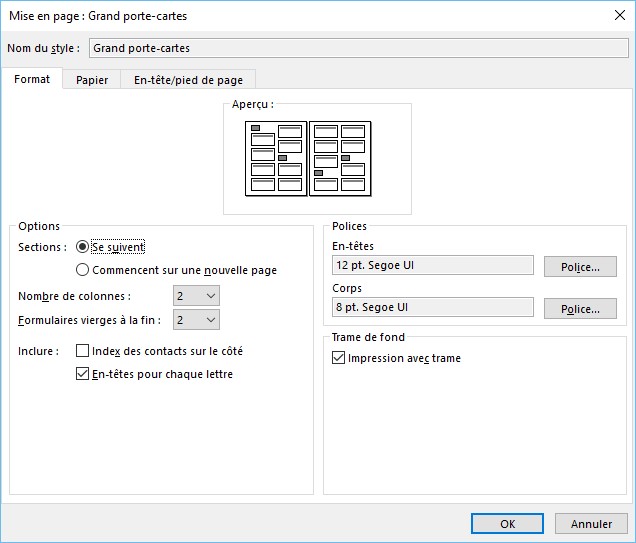Go to the En-tête/pied de page tab
Viewport: 636px width, 543px height.
[188, 80]
